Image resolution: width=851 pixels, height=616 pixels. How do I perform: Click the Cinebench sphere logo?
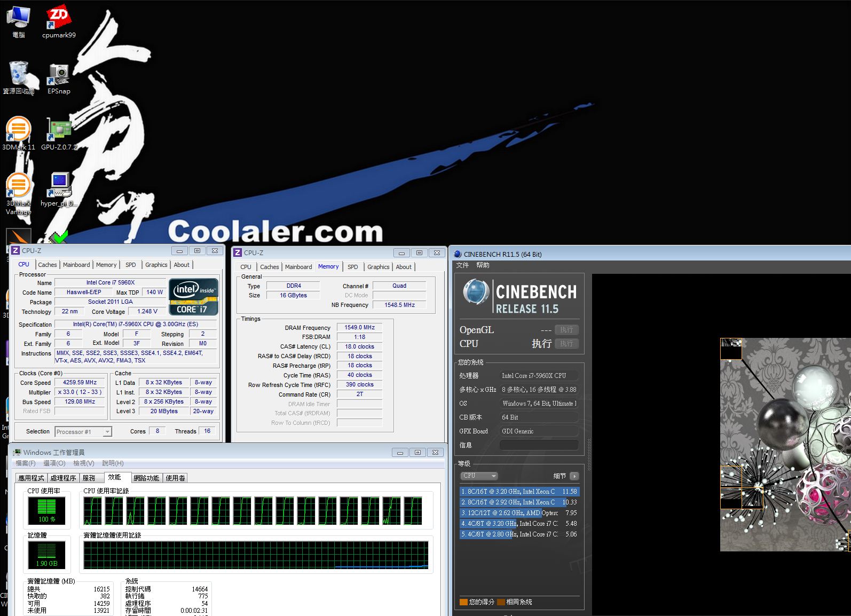click(x=476, y=291)
